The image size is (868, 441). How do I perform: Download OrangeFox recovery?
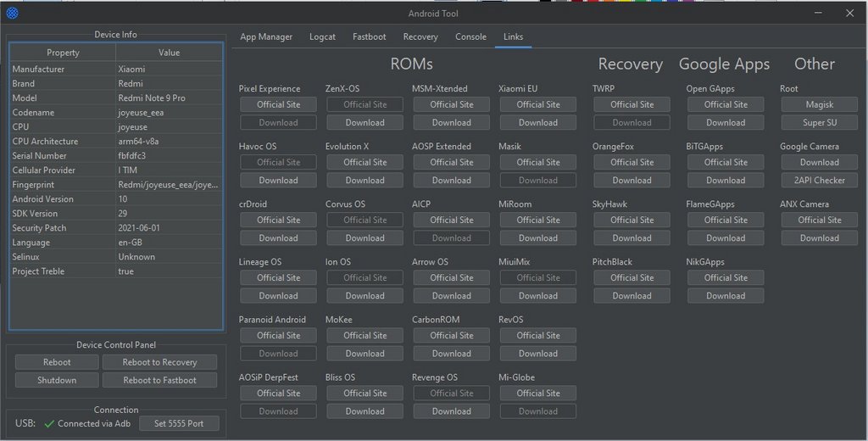click(632, 180)
